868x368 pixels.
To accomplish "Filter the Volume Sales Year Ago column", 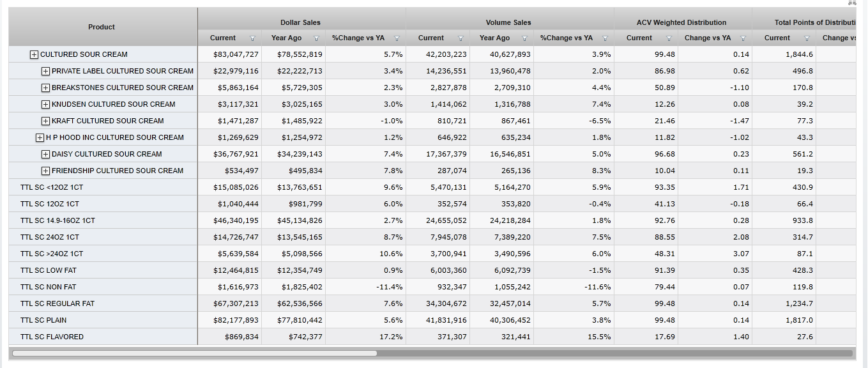I will coord(524,38).
